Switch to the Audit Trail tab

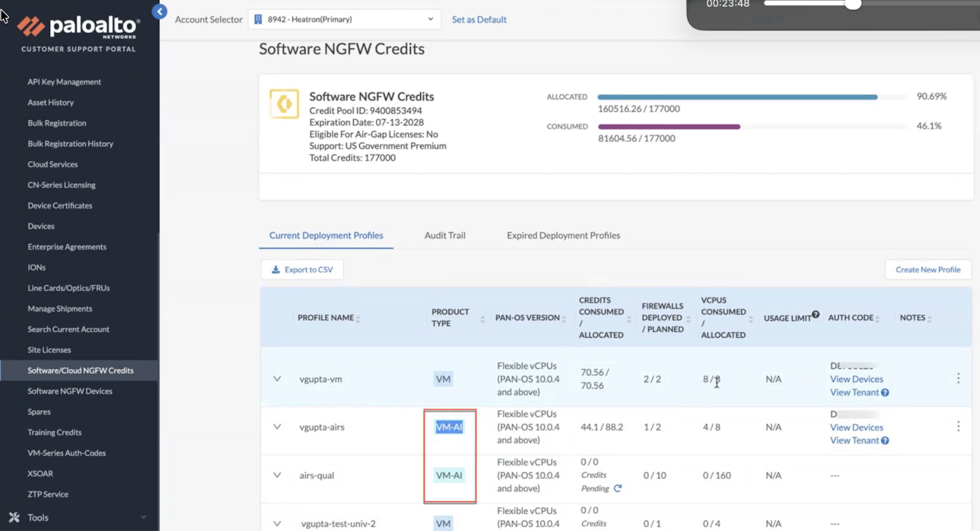click(445, 235)
